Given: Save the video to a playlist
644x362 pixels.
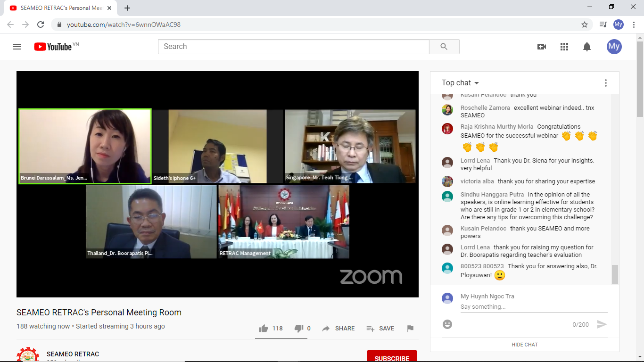Looking at the screenshot, I should click(380, 329).
